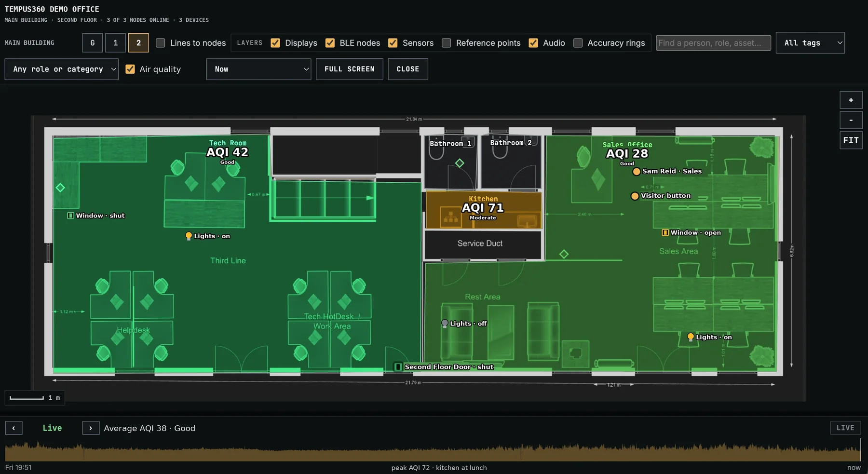
Task: Zoom out with the minus button
Action: [x=851, y=120]
